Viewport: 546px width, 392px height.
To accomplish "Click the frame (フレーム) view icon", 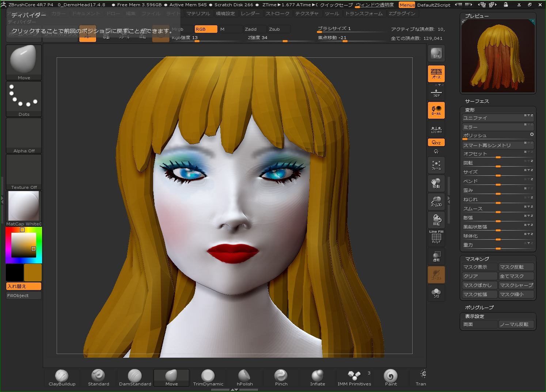I will point(436,165).
